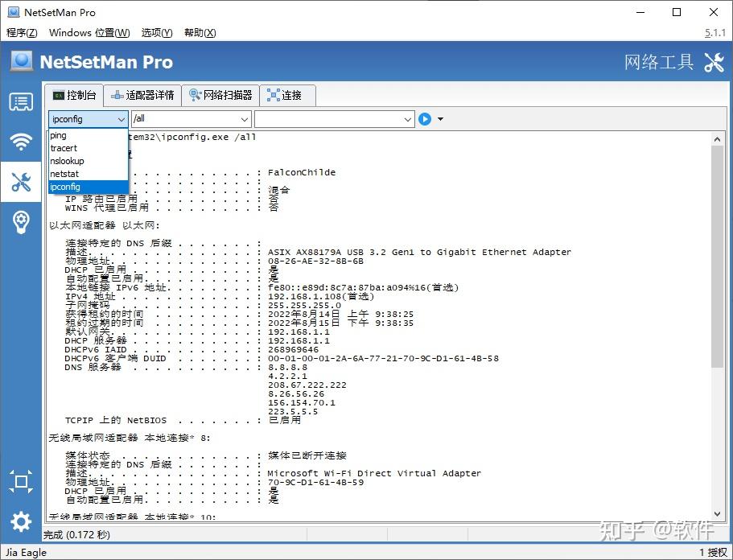Switch to the 网络扫描器 tab
This screenshot has height=560, width=733.
pyautogui.click(x=220, y=94)
